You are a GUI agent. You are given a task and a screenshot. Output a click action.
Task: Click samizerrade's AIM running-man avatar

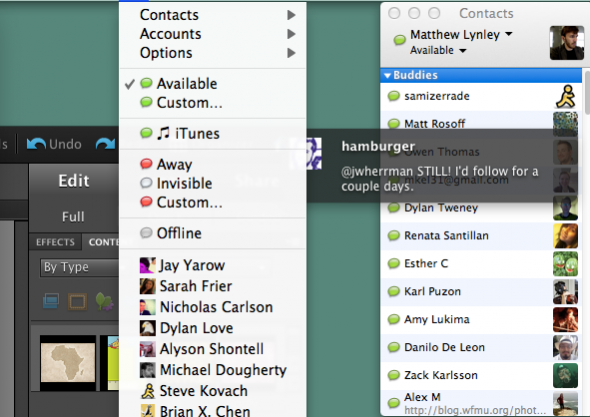565,96
